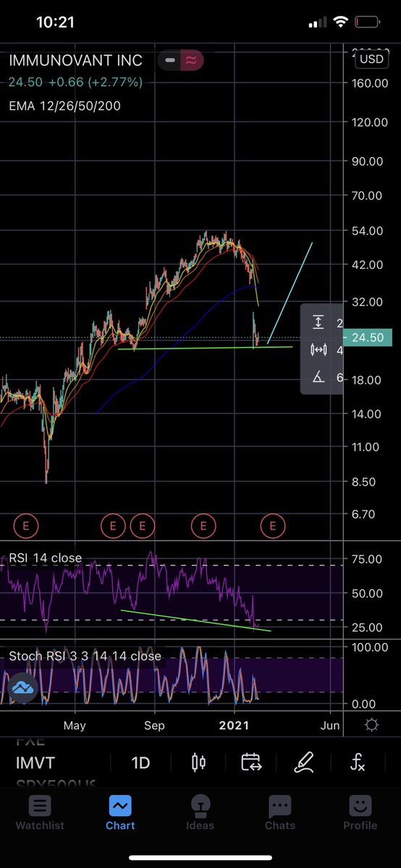
Task: Open the fx indicators icon
Action: click(x=358, y=762)
